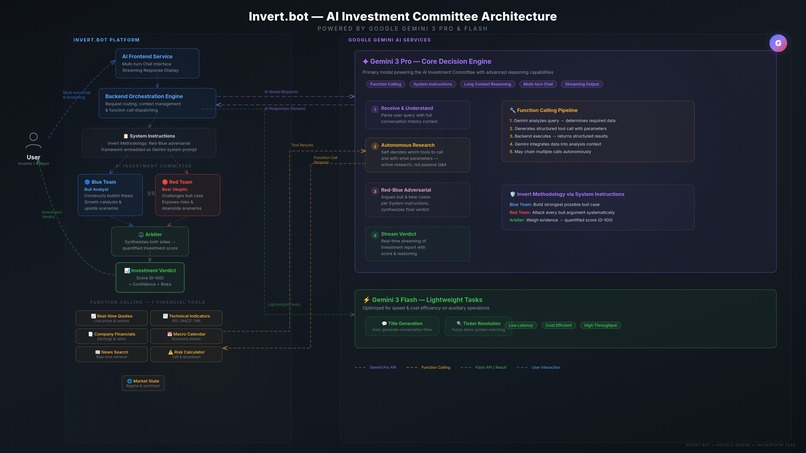Click the 'Function Call Request' arrow label
The height and width of the screenshot is (453, 806).
(325, 160)
